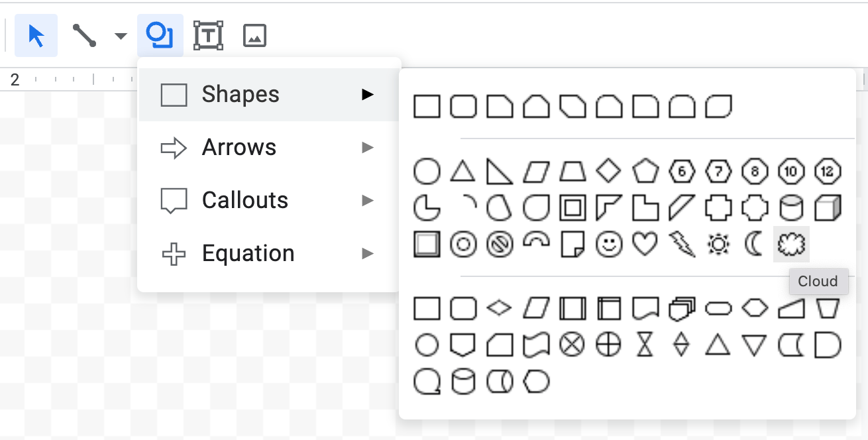Choose the crescent moon shape
This screenshot has height=440, width=868.
[x=755, y=245]
